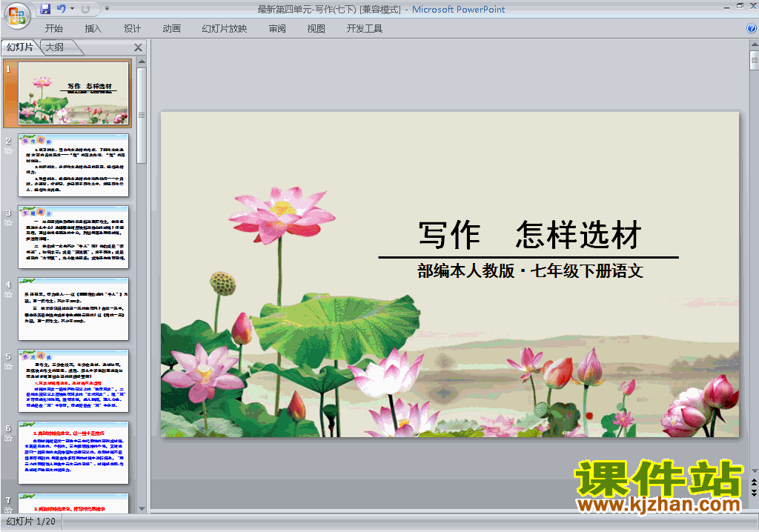The height and width of the screenshot is (532, 759).
Task: Minimize the PowerPoint window
Action: coord(727,7)
